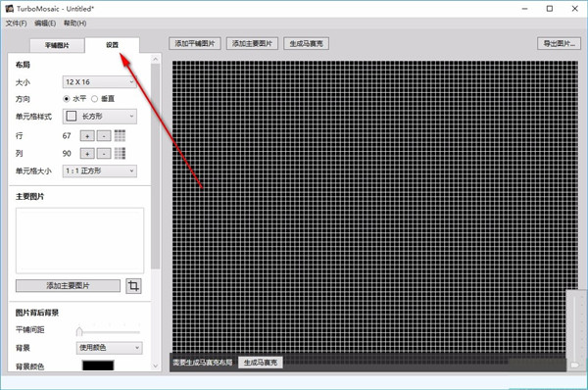Click 生成马赛克 button in top toolbar

click(x=306, y=43)
